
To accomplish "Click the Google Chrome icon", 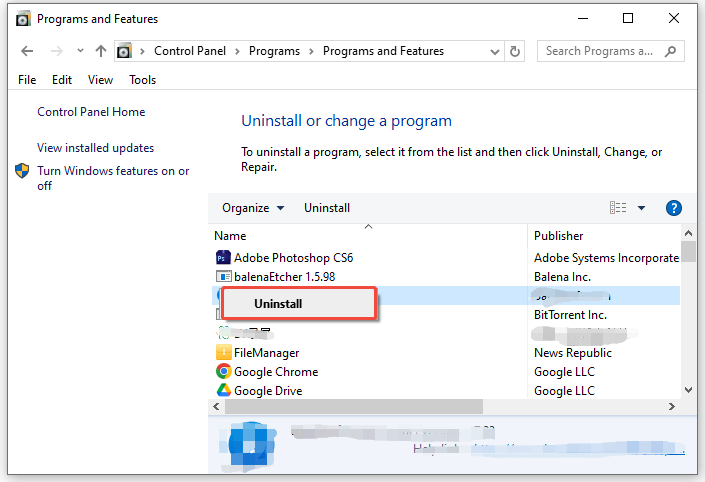I will tap(223, 371).
